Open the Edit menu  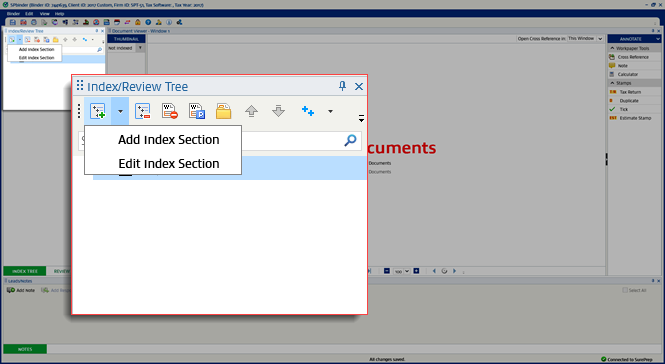click(29, 14)
